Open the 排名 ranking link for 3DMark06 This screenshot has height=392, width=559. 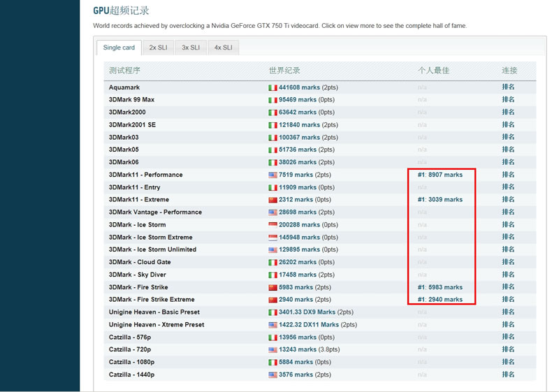pyautogui.click(x=508, y=162)
